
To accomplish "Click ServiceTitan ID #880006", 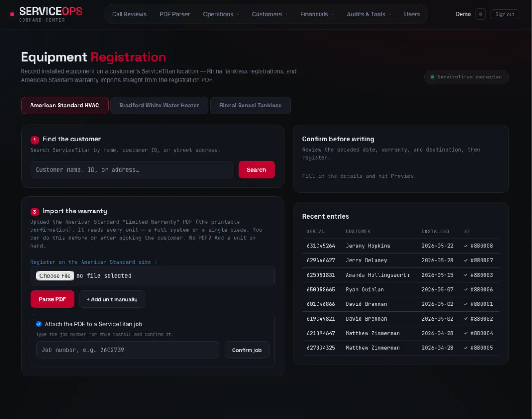I will tap(481, 290).
